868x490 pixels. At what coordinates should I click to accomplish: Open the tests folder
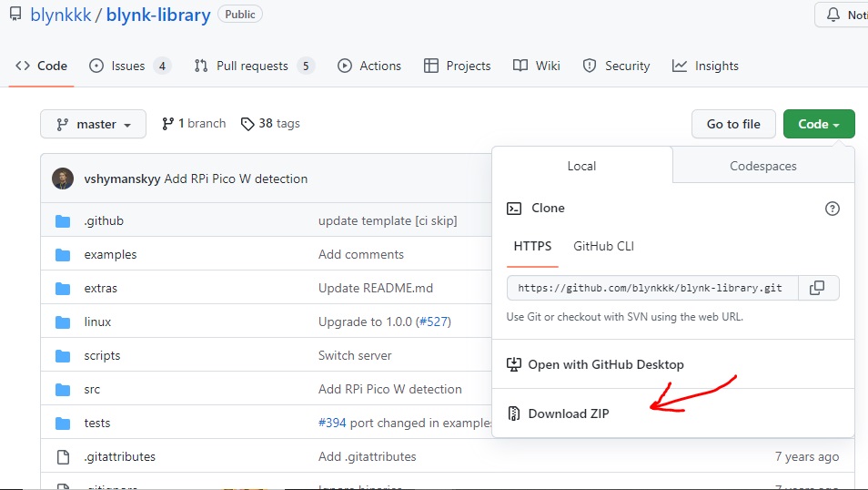tap(97, 423)
